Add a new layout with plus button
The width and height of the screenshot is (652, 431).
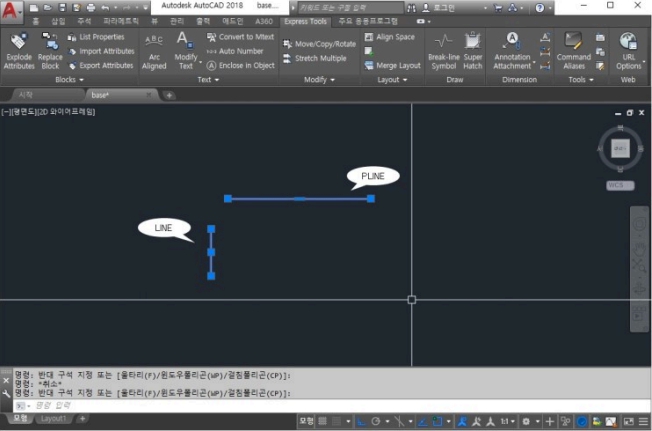pyautogui.click(x=82, y=419)
